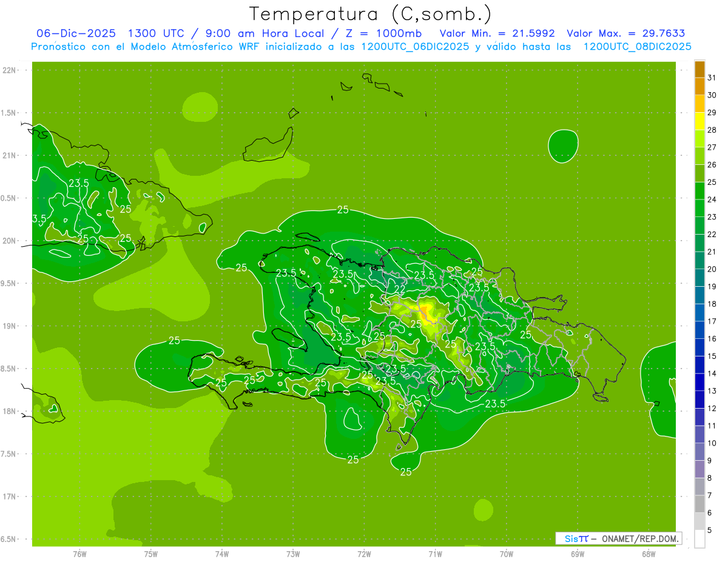Viewport: 728px width, 562px height.
Task: Click the "18N" latitude axis label
Action: (8, 412)
